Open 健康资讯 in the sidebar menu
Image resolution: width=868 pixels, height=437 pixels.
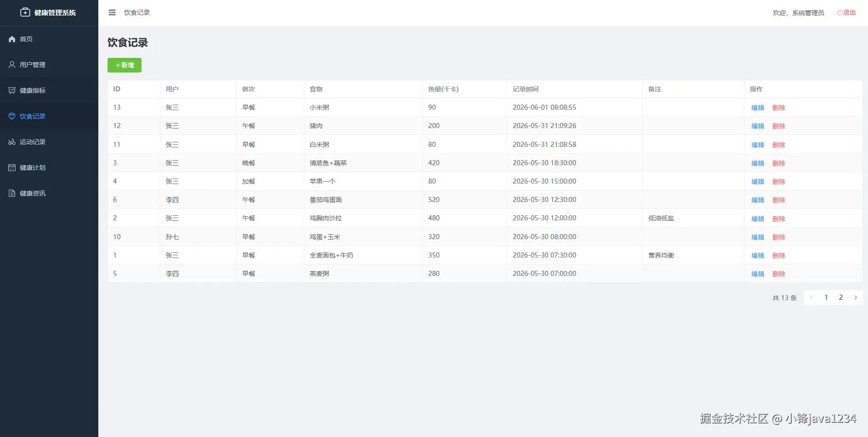click(x=49, y=193)
